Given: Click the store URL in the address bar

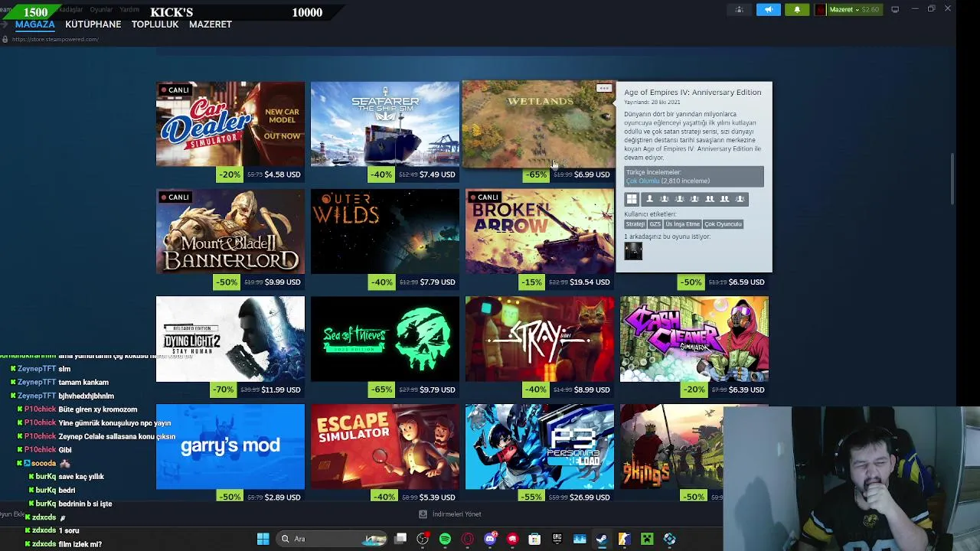Looking at the screenshot, I should pyautogui.click(x=55, y=39).
